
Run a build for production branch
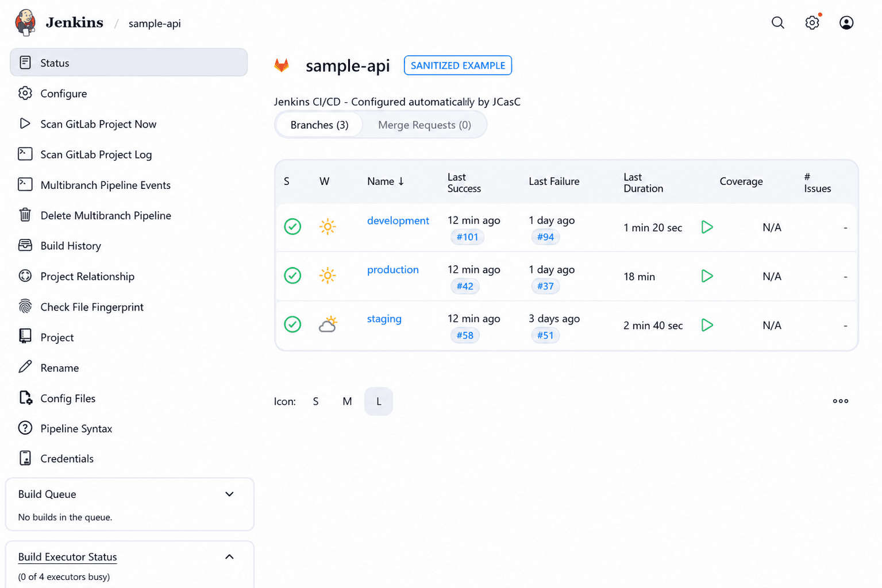coord(707,276)
